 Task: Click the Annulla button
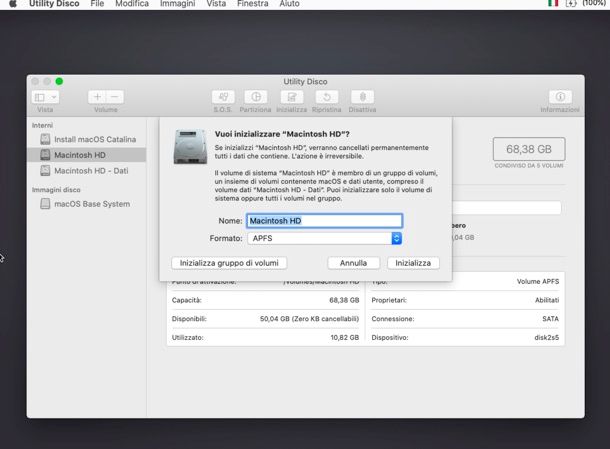[x=353, y=263]
